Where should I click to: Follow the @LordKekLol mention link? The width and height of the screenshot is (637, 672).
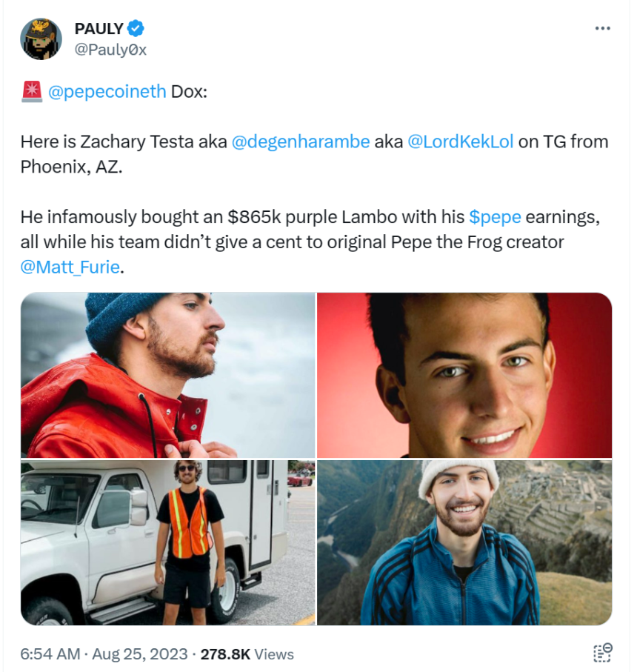coord(460,142)
